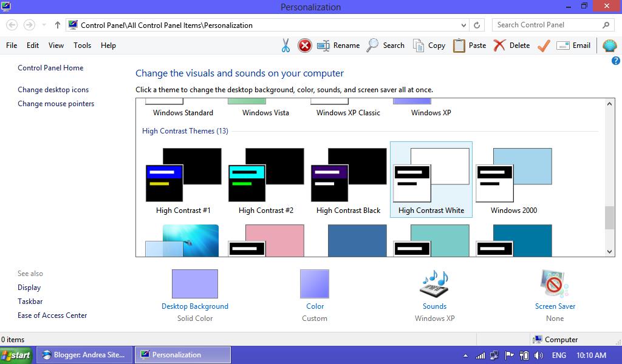622x364 pixels.
Task: Click the Email toolbar button
Action: coord(573,45)
